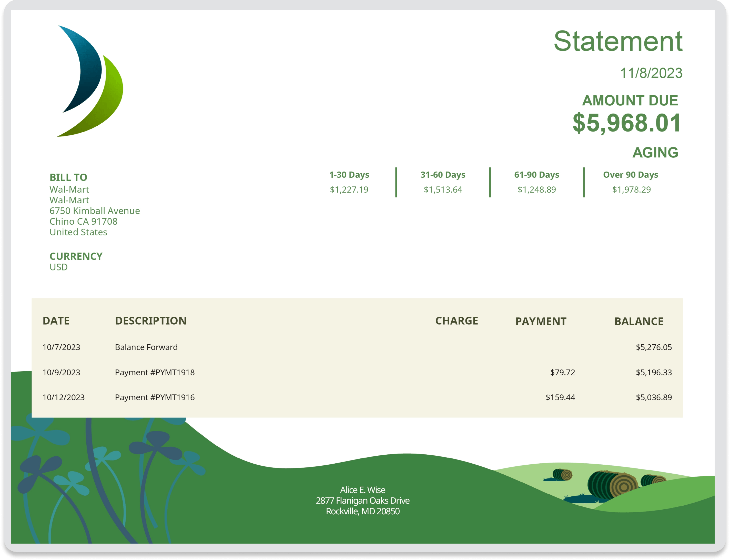
Task: Select the DESCRIPTION column header
Action: [x=151, y=321]
